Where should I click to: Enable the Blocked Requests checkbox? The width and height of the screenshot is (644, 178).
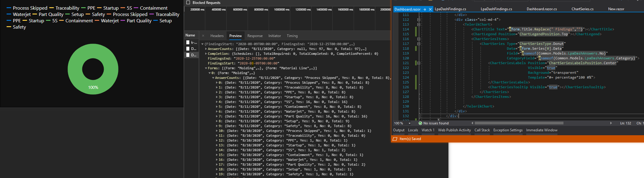pyautogui.click(x=188, y=2)
